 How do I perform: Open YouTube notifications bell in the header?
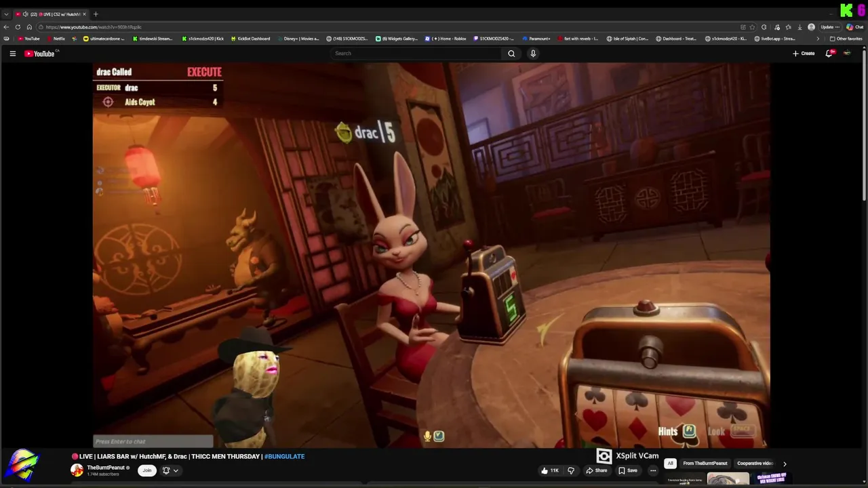(x=829, y=54)
